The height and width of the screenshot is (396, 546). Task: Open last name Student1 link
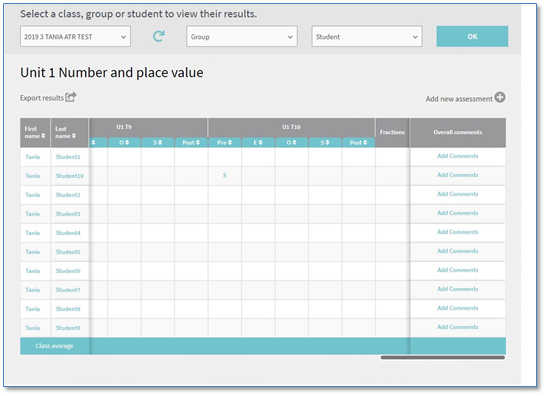click(68, 157)
